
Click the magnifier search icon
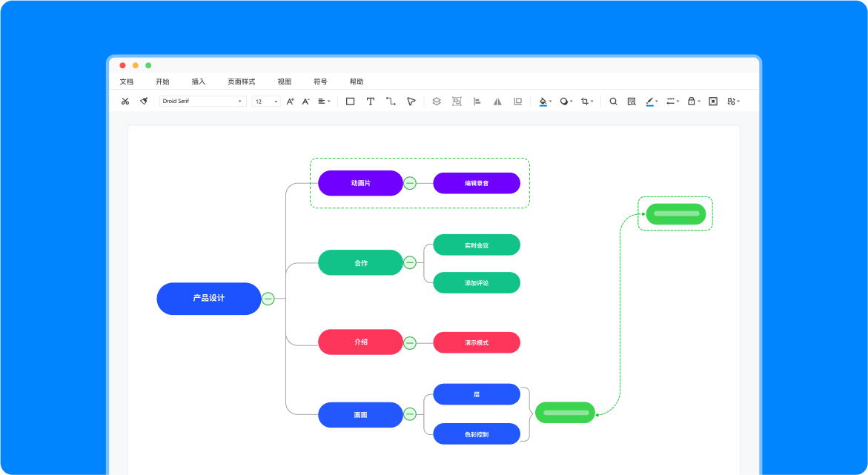[613, 102]
